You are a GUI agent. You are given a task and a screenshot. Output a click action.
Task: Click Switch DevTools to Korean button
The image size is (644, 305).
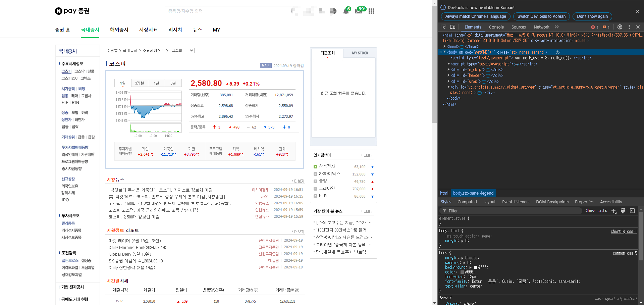tap(541, 16)
